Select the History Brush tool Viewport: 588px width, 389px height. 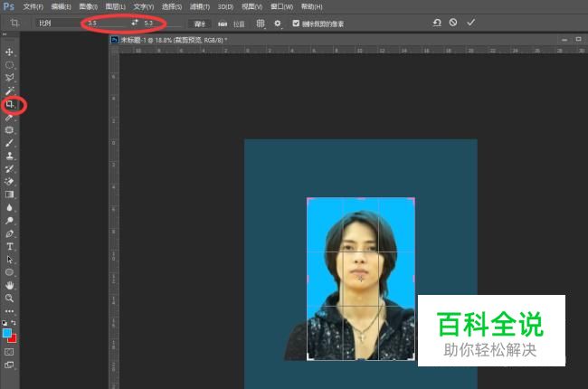[9, 169]
